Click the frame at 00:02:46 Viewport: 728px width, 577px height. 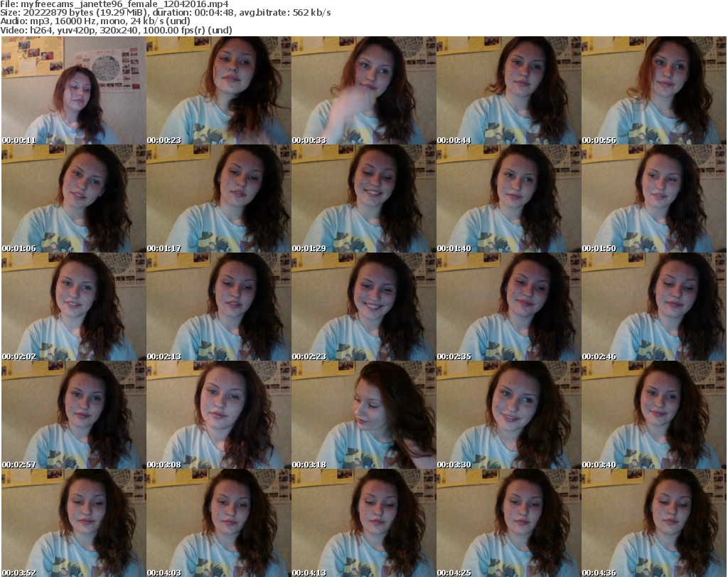click(x=653, y=307)
